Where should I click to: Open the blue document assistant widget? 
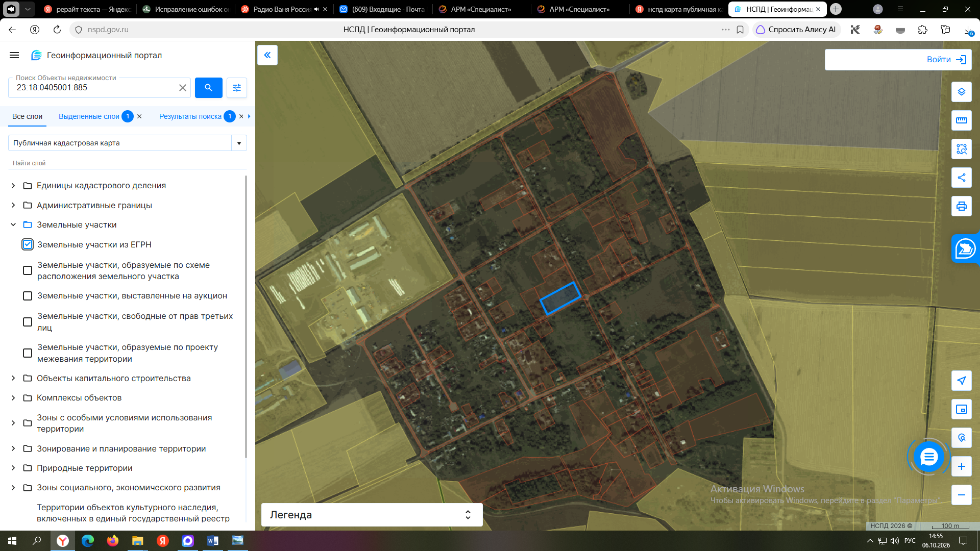965,248
